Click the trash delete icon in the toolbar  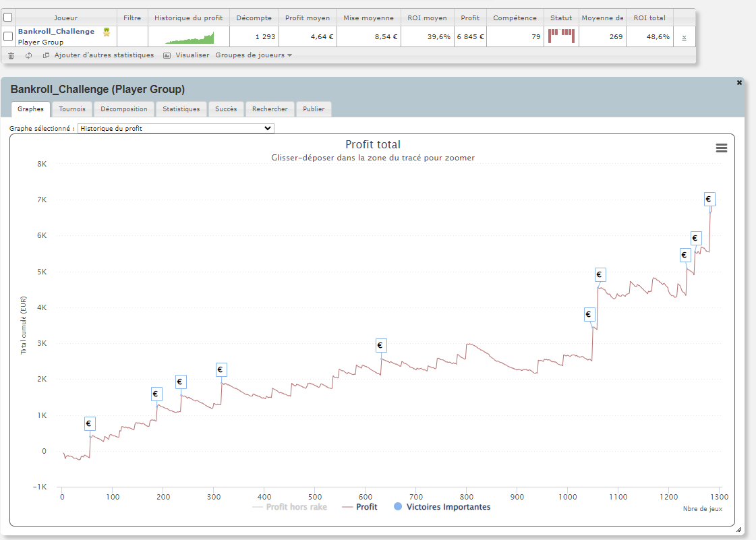pos(11,55)
